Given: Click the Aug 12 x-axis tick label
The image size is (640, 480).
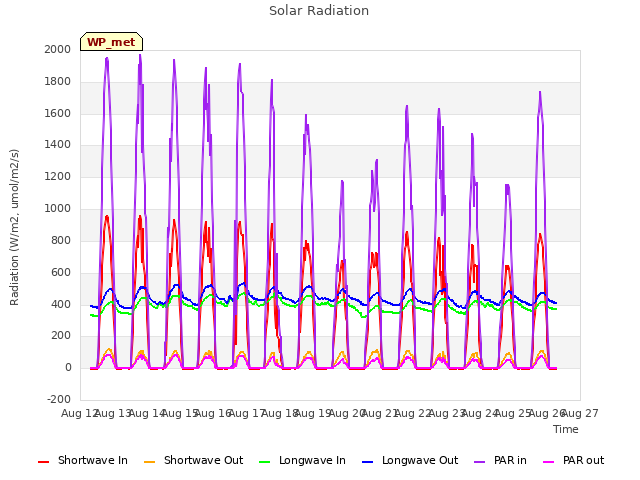Looking at the screenshot, I should tap(78, 414).
